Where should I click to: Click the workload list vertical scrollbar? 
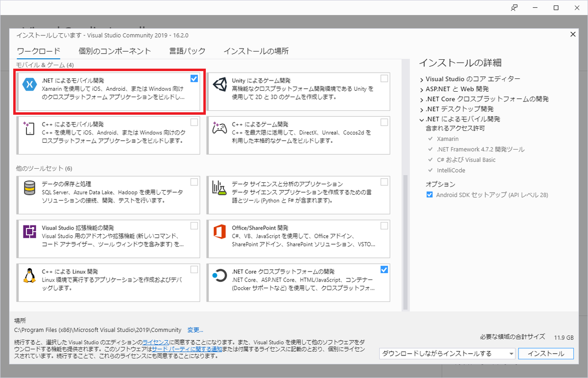(405, 243)
